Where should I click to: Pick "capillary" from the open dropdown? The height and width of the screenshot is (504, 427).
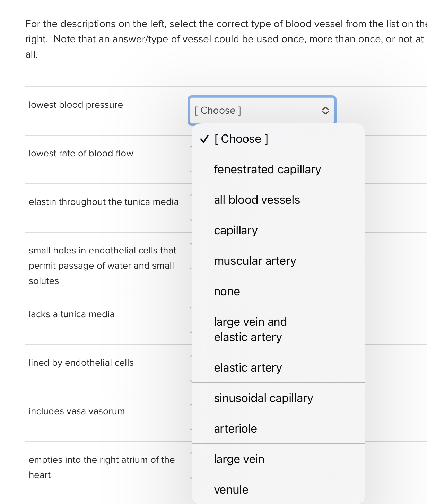pyautogui.click(x=236, y=230)
